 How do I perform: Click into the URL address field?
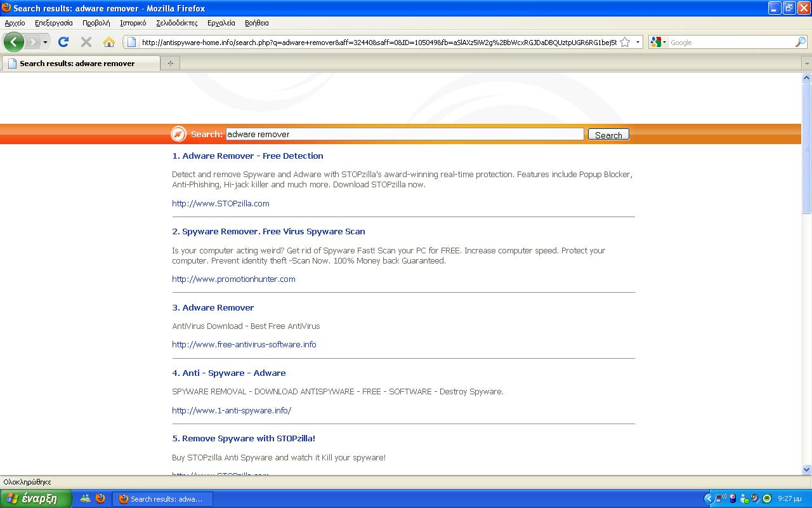coord(379,43)
